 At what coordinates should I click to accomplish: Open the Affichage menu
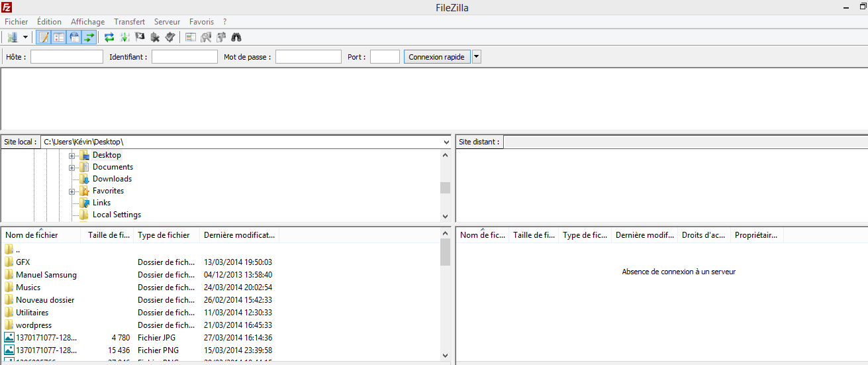tap(87, 22)
